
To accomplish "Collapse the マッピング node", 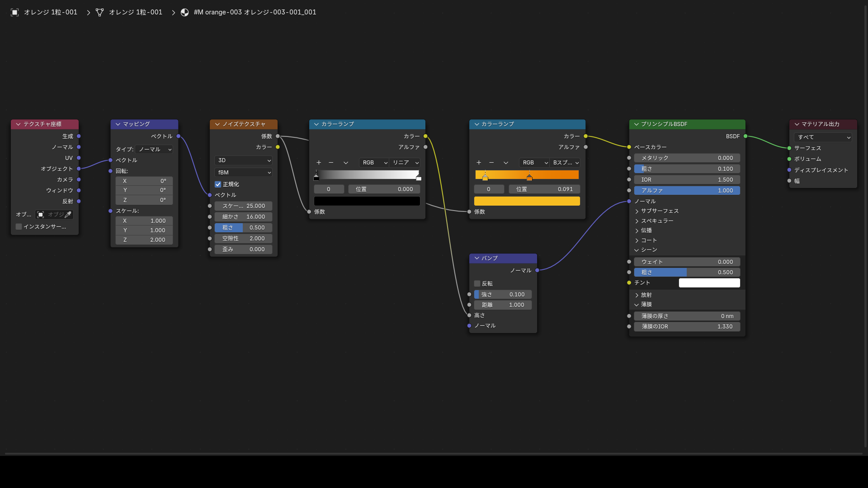I will click(x=118, y=124).
